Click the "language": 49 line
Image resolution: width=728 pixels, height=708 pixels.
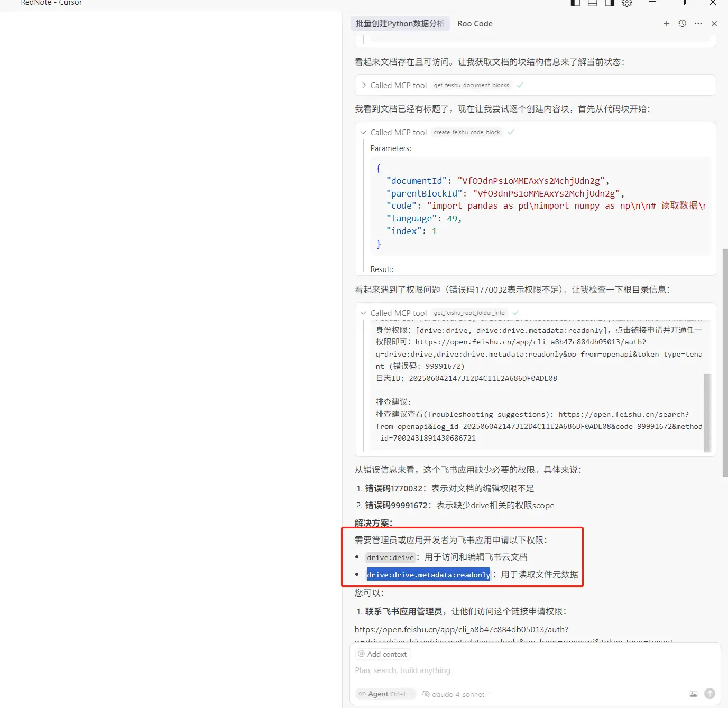point(424,218)
